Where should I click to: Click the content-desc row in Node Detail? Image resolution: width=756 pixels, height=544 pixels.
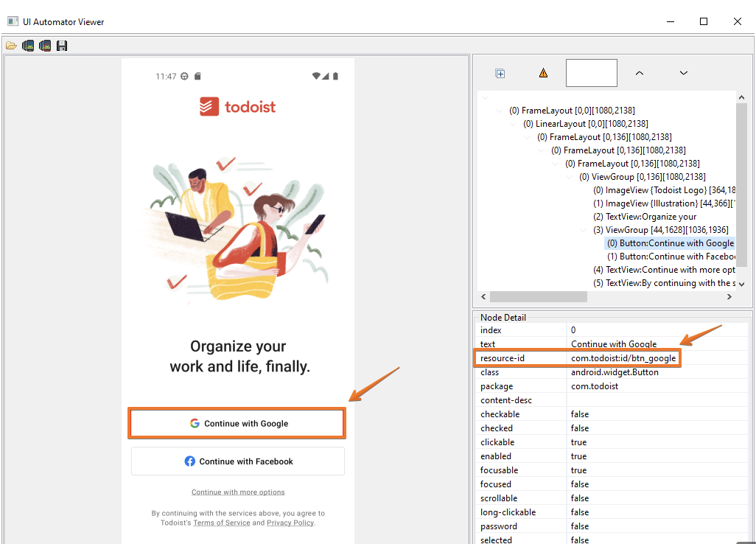[x=612, y=400]
